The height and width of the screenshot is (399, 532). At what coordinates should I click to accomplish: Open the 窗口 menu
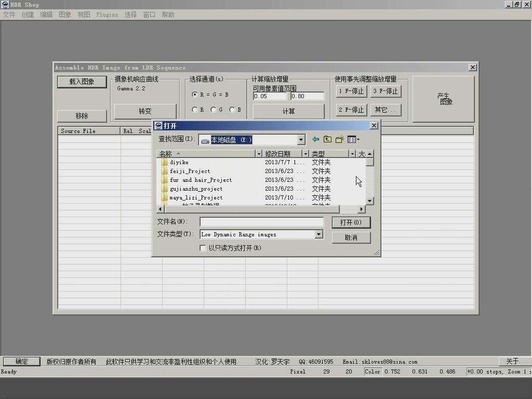(149, 15)
